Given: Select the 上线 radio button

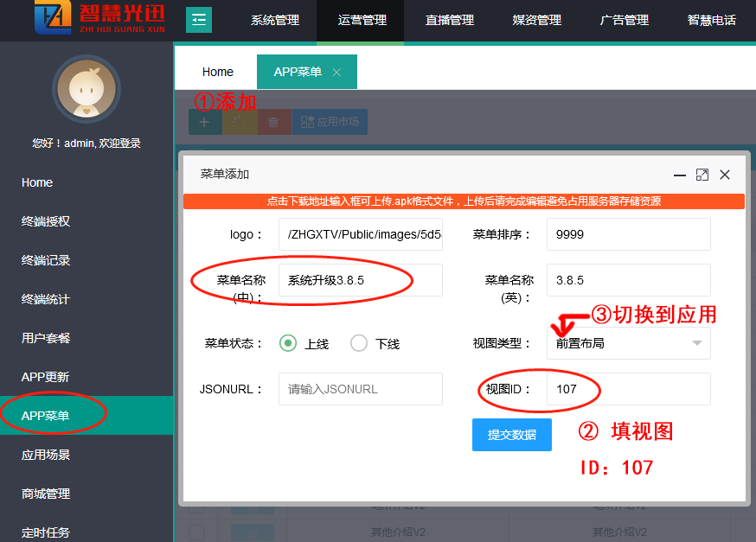Looking at the screenshot, I should [288, 343].
